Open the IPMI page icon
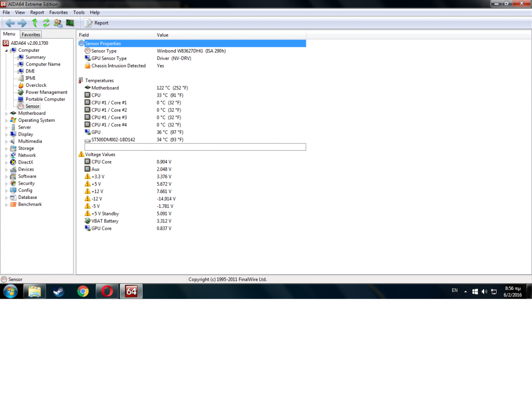 point(21,78)
